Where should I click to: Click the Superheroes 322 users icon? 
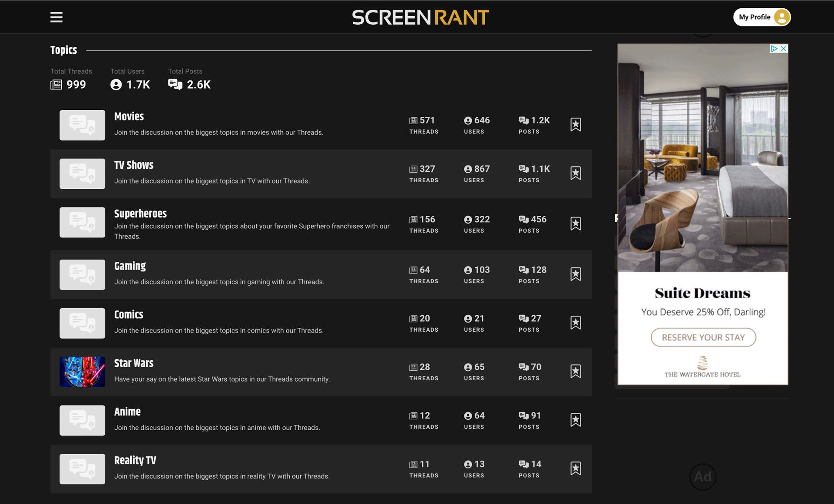point(468,220)
